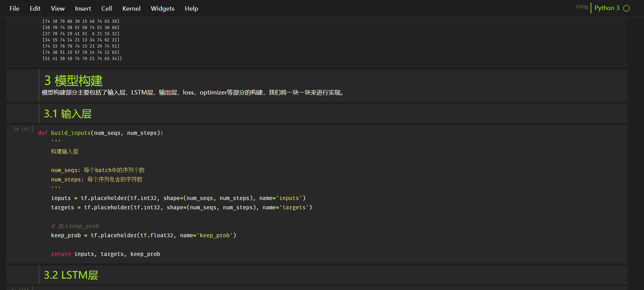Open the Kernel menu

click(x=131, y=9)
